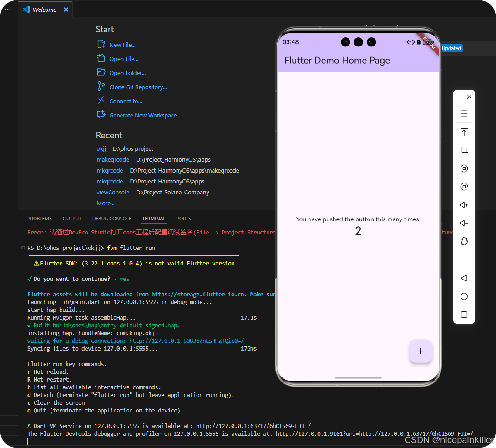Click the New File... link

(122, 45)
